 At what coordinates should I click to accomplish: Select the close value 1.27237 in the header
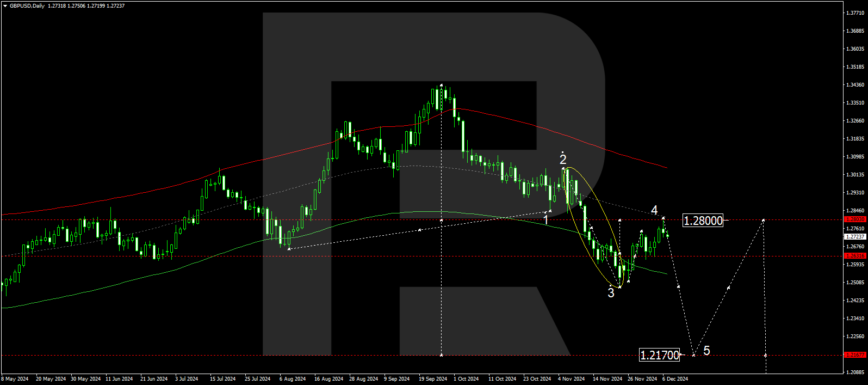tap(116, 6)
